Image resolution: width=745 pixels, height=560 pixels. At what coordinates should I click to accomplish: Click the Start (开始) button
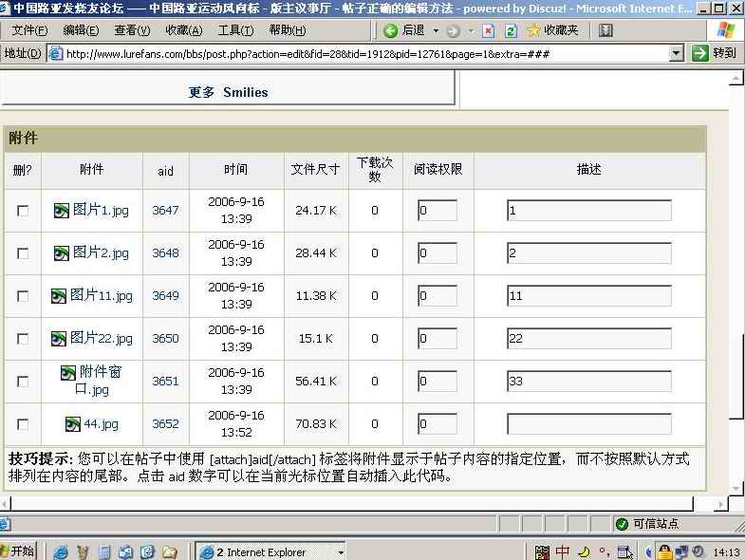[x=19, y=551]
